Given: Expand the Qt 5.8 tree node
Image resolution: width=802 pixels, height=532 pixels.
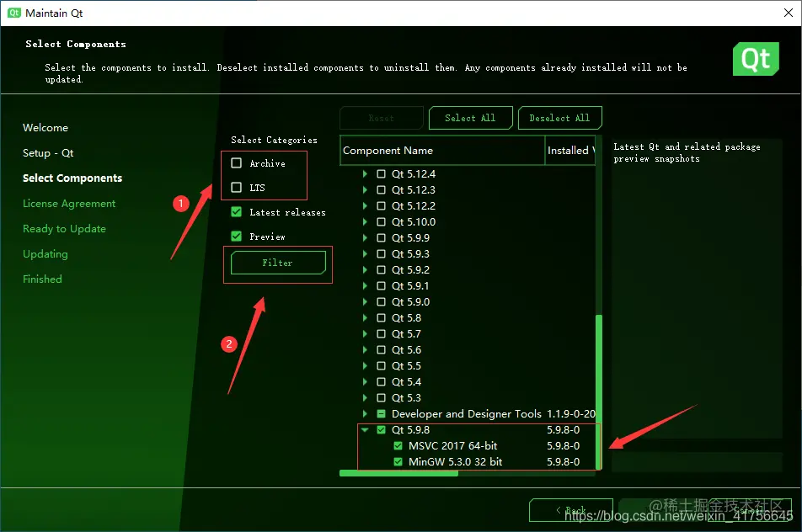Looking at the screenshot, I should click(x=365, y=318).
